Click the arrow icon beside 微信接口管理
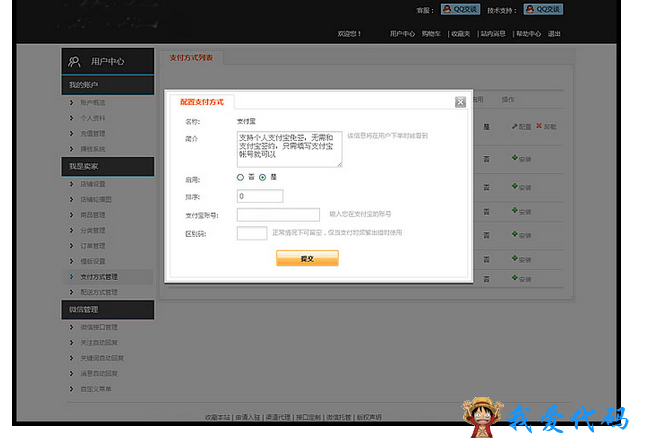The width and height of the screenshot is (646, 443). pyautogui.click(x=71, y=327)
